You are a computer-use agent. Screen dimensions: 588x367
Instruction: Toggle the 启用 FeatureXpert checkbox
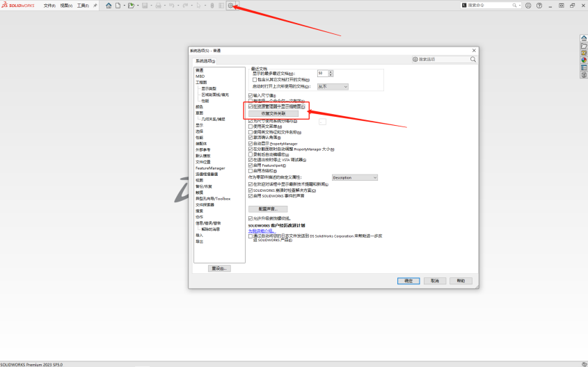tap(251, 165)
